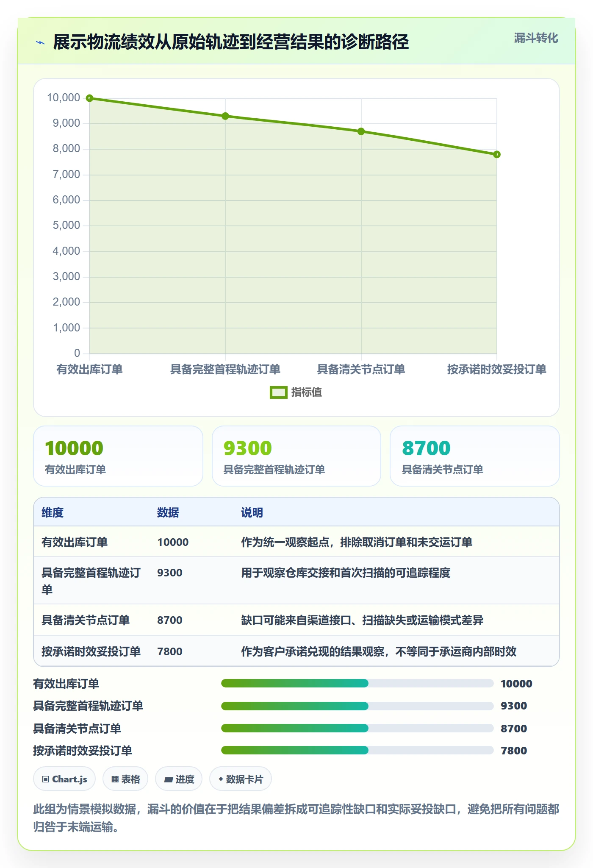This screenshot has width=593, height=868.
Task: Select the Chart.js tag chip
Action: (x=64, y=779)
